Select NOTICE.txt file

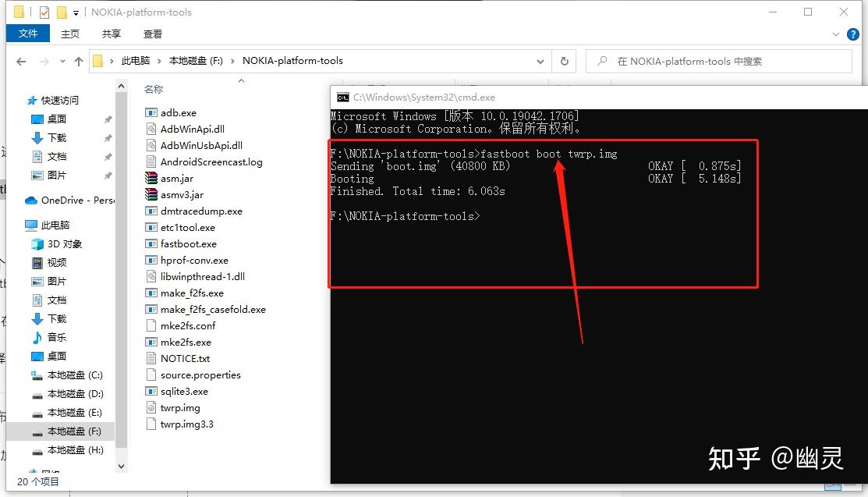click(x=185, y=358)
